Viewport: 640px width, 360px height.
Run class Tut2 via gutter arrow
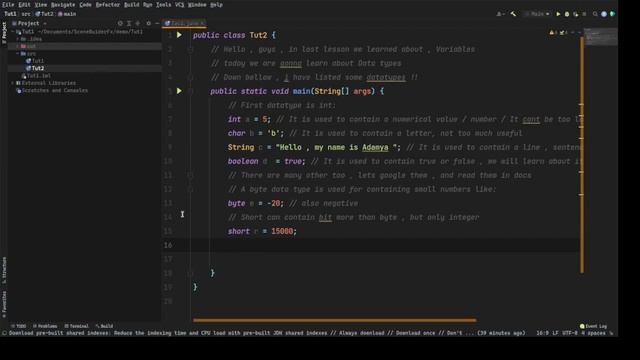point(179,35)
